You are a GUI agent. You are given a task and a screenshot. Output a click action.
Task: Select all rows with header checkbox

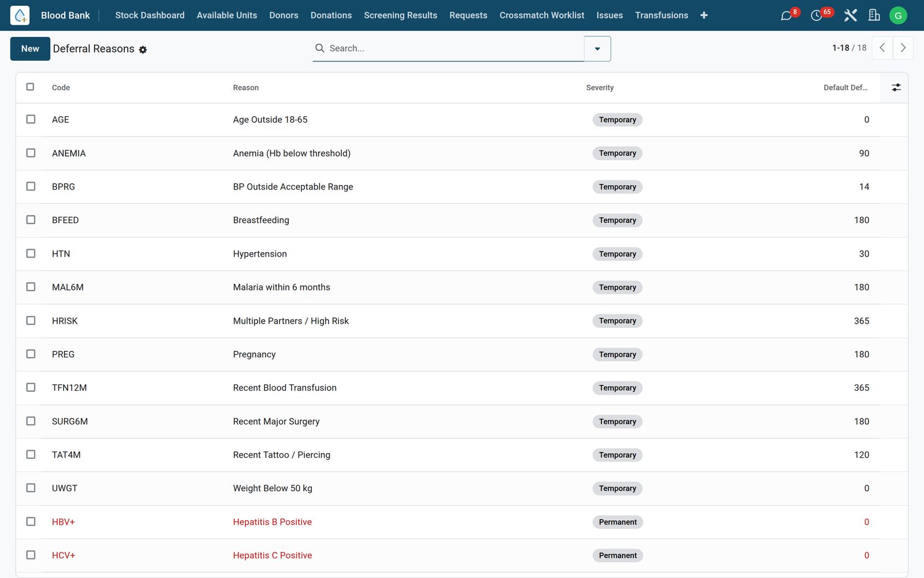tap(31, 87)
